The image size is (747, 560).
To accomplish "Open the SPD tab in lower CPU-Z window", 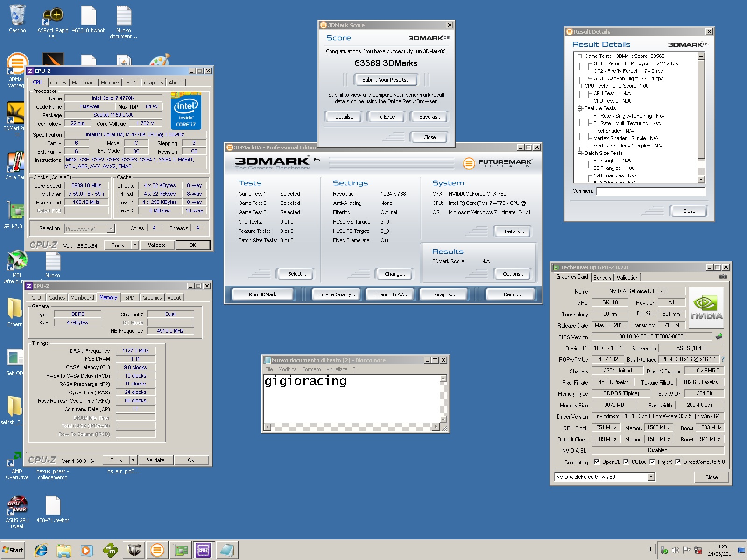I will pyautogui.click(x=130, y=298).
